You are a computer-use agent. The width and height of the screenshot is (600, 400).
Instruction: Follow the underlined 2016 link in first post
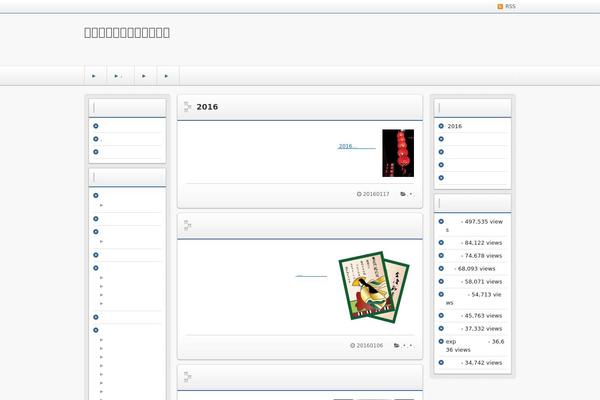pyautogui.click(x=356, y=147)
